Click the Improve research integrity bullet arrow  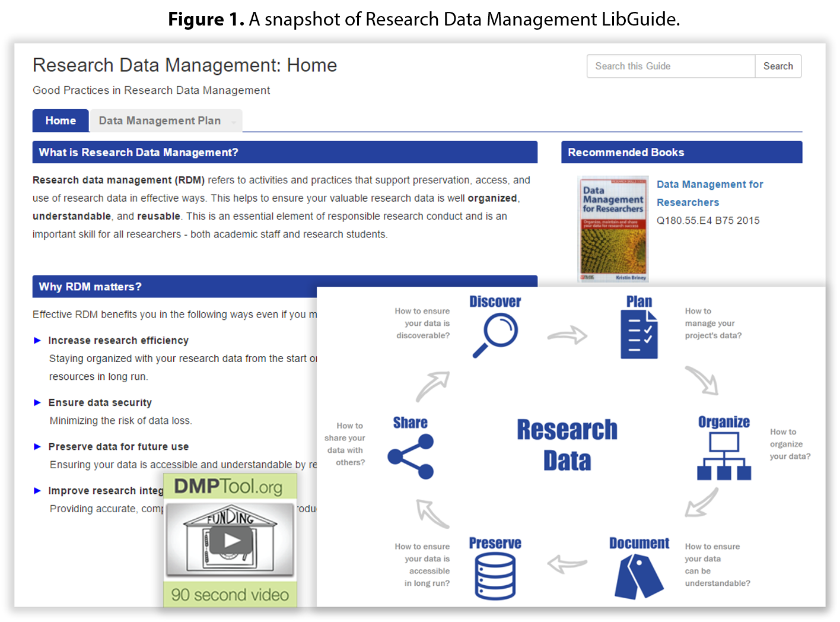[37, 491]
